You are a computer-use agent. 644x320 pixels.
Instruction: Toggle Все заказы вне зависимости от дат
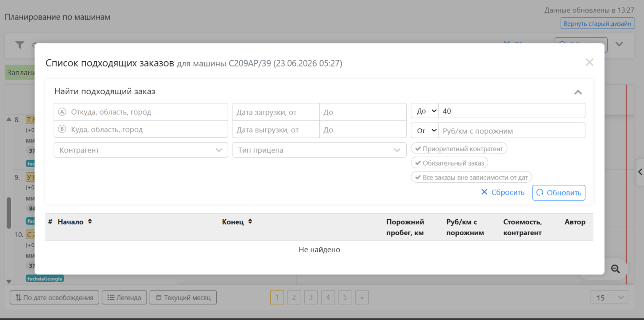[x=471, y=178]
